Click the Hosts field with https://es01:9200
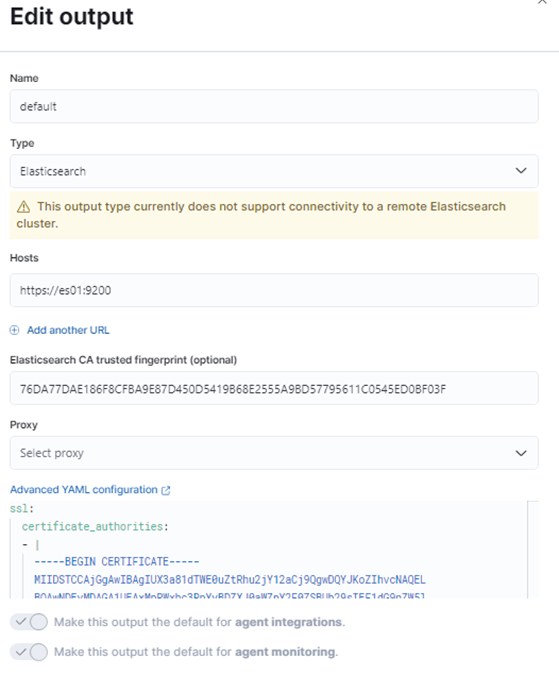This screenshot has height=675, width=559. click(x=274, y=290)
